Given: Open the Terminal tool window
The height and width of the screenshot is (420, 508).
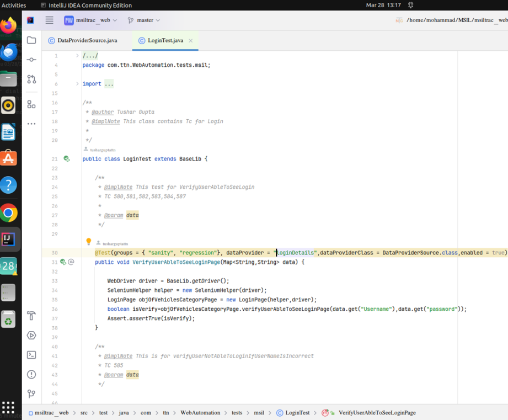Looking at the screenshot, I should (x=31, y=355).
